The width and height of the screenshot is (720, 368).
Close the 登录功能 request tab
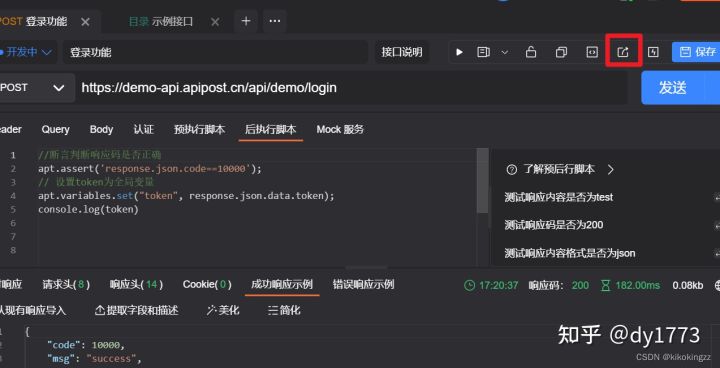point(85,22)
